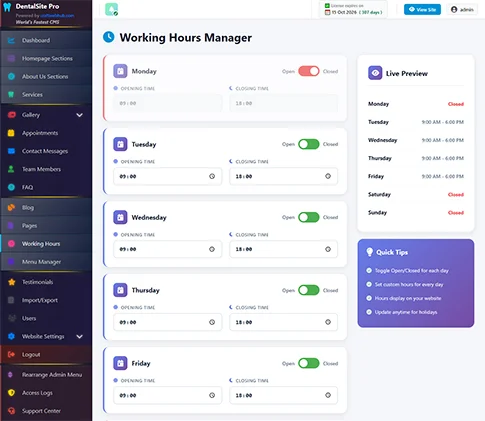Click the license expiry date badge
Viewport: 485px width, 421px height.
[x=353, y=9]
